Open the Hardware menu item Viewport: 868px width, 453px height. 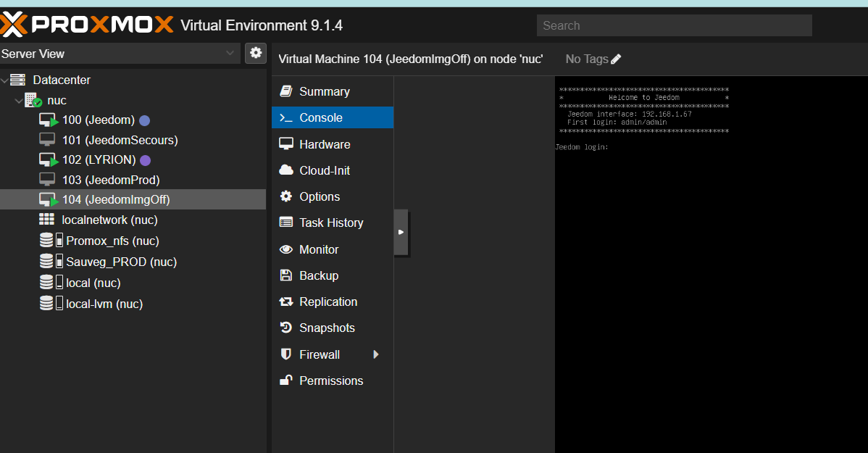325,144
